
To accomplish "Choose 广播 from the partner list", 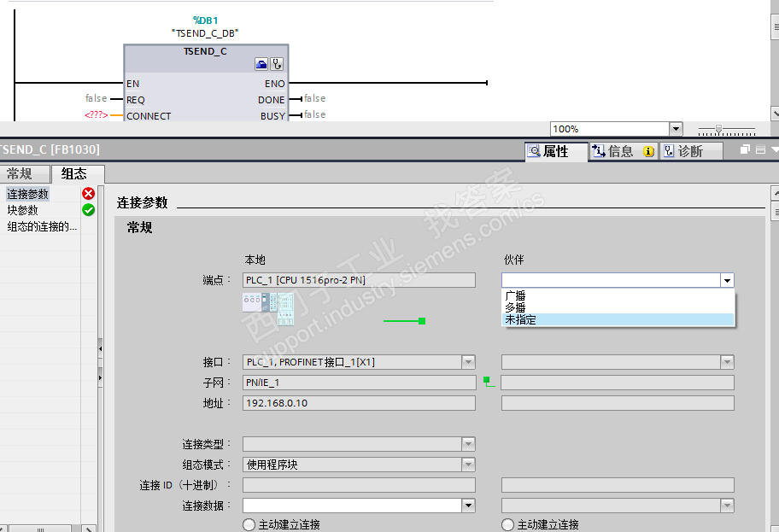I will click(x=618, y=296).
